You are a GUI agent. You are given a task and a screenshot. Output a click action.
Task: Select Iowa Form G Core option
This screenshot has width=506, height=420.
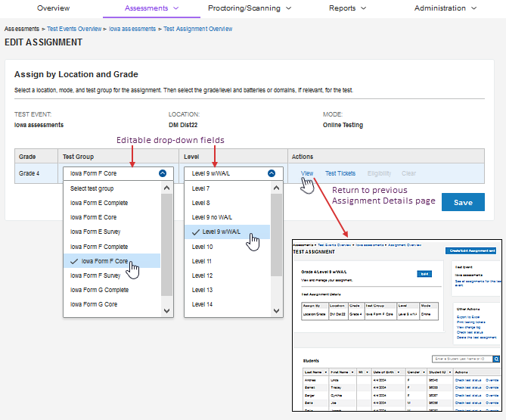tap(112, 304)
